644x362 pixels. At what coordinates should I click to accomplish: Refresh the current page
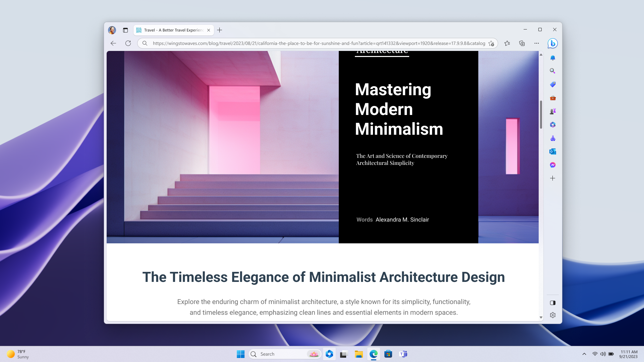point(128,43)
